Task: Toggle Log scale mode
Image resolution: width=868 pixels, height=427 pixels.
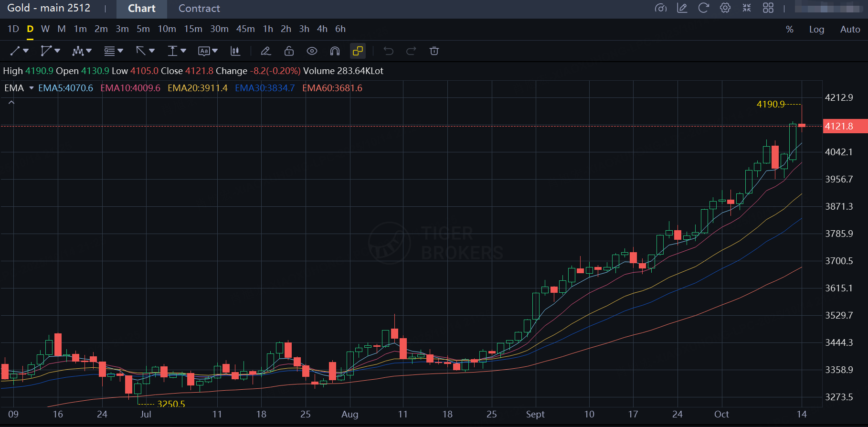Action: click(816, 30)
